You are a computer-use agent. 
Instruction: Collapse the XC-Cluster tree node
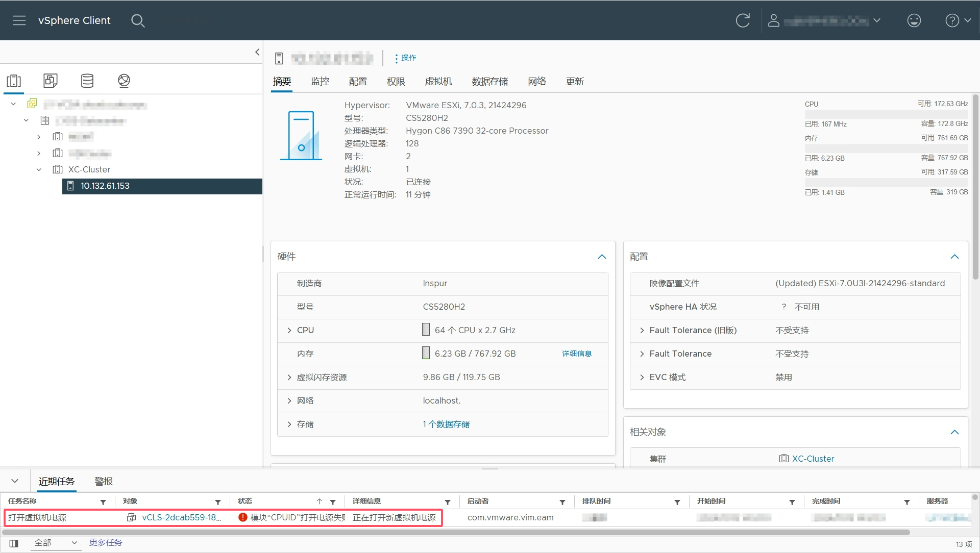(39, 169)
